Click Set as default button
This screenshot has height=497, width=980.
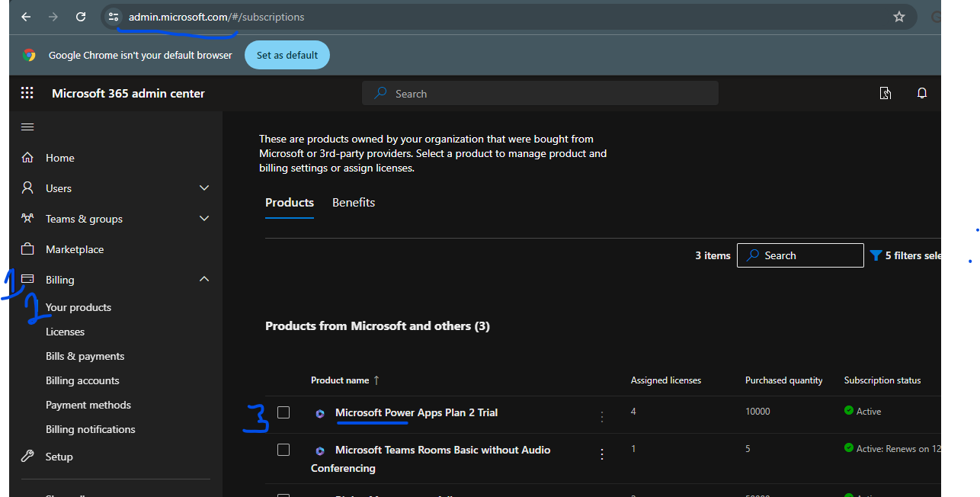(x=287, y=55)
